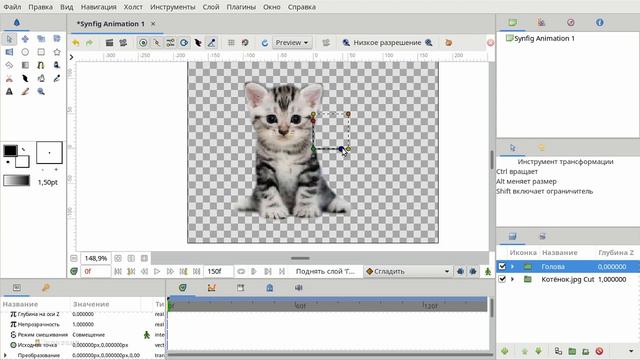Select the Rectangle tool

point(41,52)
